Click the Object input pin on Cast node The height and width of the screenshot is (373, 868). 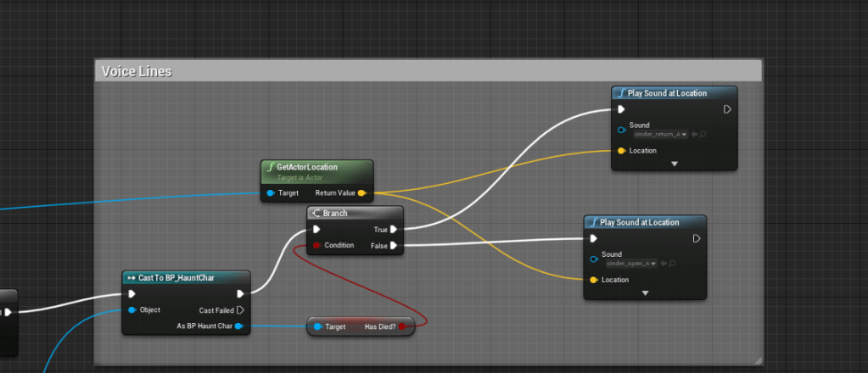click(132, 310)
